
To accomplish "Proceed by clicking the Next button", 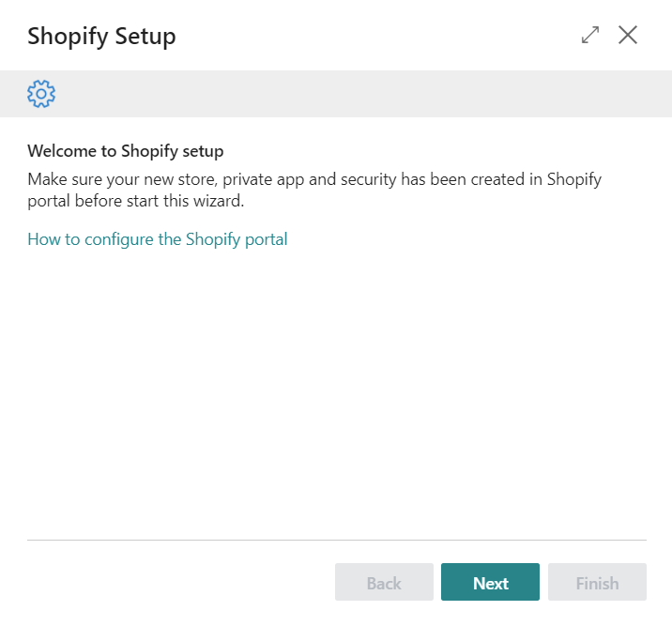I will coord(490,583).
